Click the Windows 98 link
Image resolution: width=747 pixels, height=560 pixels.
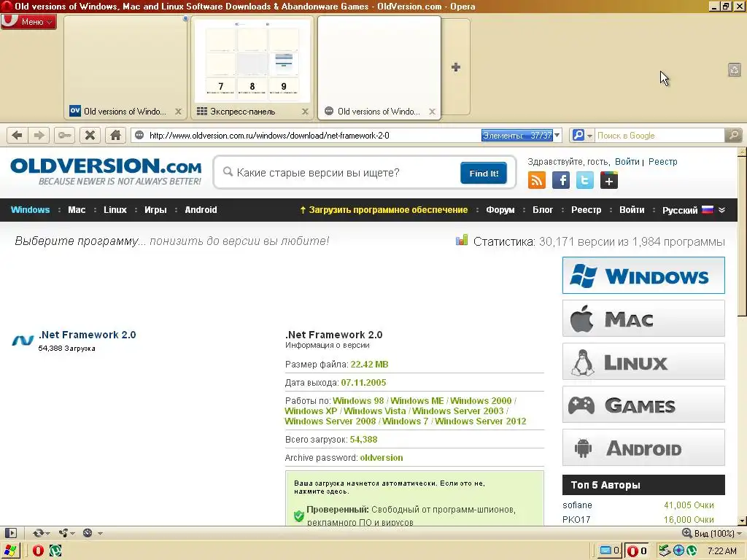coord(358,401)
